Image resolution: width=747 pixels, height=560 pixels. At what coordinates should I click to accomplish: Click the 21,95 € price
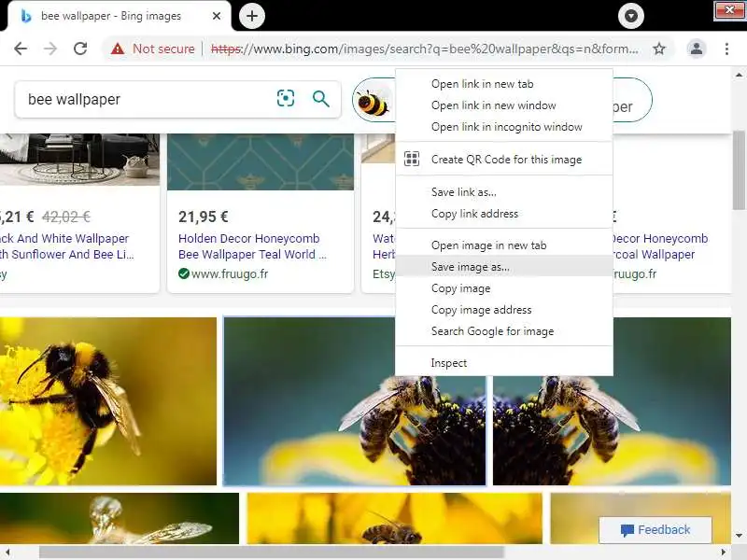coord(204,217)
